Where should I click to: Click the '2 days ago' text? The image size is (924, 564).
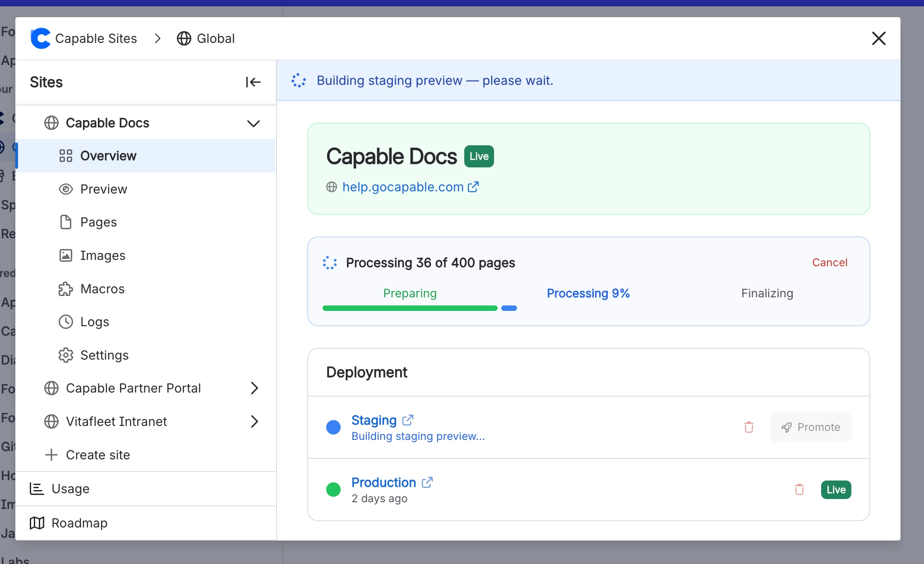(379, 499)
